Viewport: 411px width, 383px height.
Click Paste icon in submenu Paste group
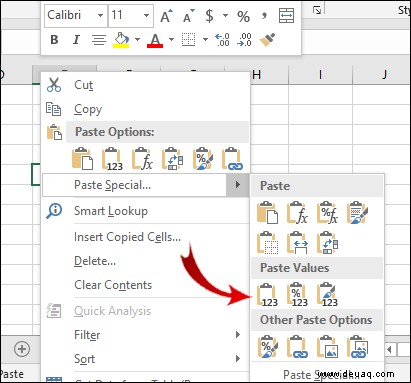click(267, 212)
